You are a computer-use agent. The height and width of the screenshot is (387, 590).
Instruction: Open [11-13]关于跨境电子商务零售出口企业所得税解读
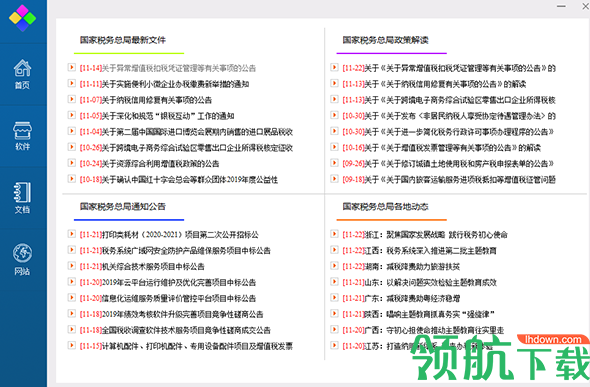[449, 100]
